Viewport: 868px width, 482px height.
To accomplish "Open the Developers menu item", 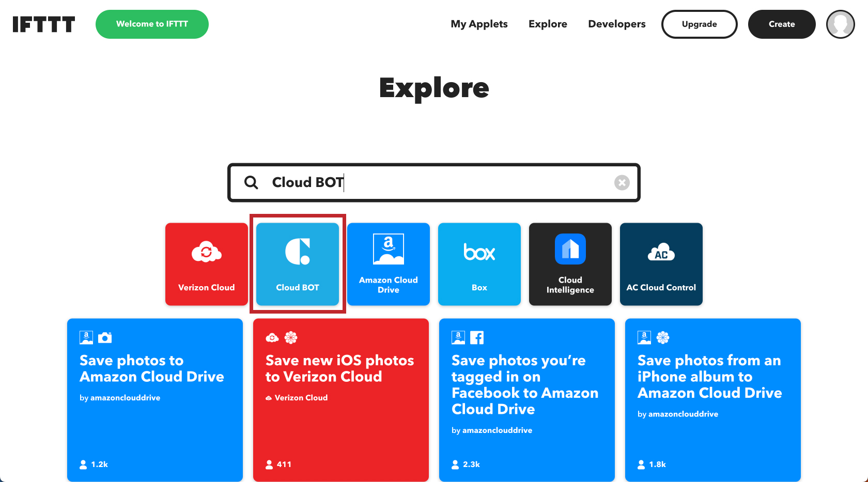I will pos(617,24).
